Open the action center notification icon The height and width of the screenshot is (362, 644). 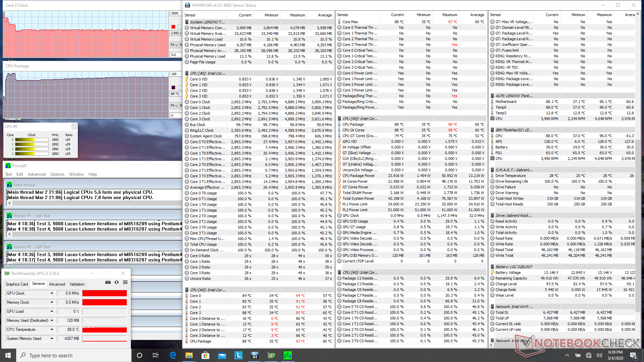pos(633,355)
